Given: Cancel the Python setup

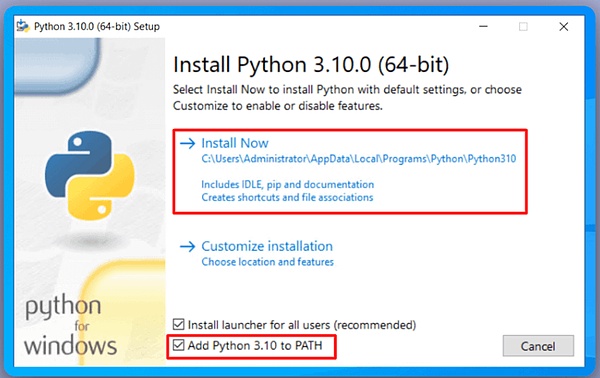Looking at the screenshot, I should (538, 346).
